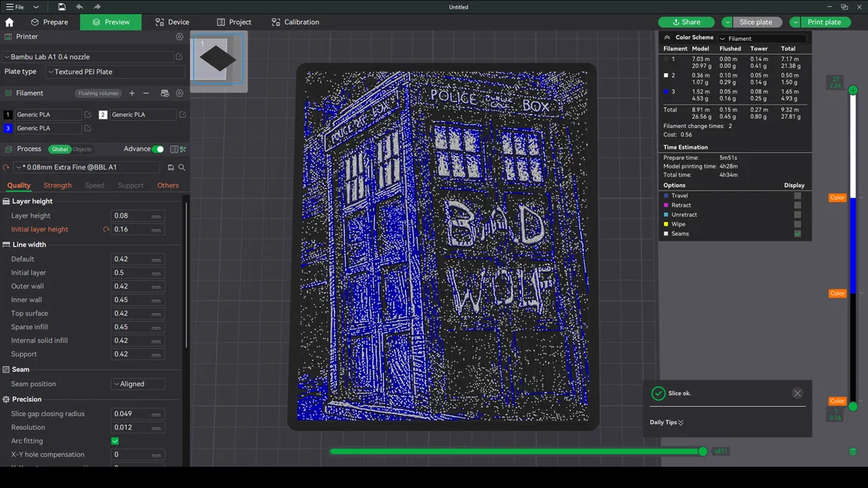Switch to the Prepare tab

(49, 22)
